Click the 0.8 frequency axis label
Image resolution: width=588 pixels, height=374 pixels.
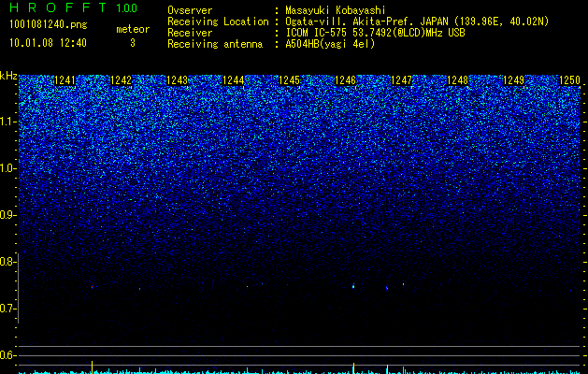[7, 262]
